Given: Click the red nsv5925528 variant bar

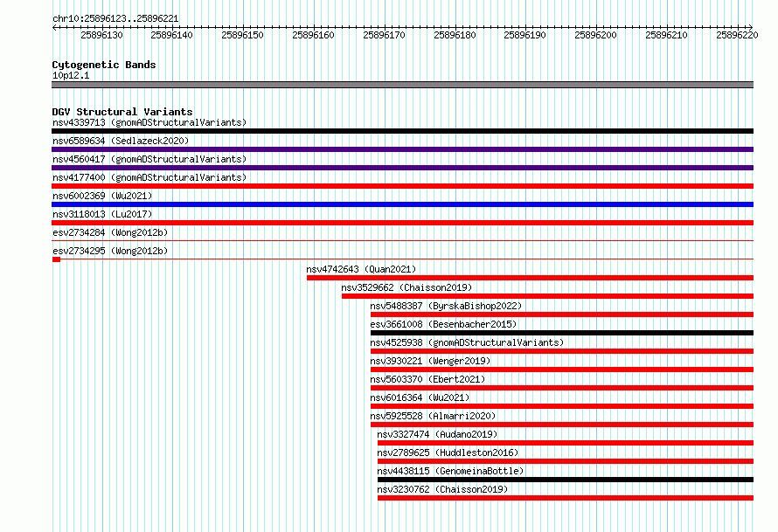Looking at the screenshot, I should tap(562, 425).
